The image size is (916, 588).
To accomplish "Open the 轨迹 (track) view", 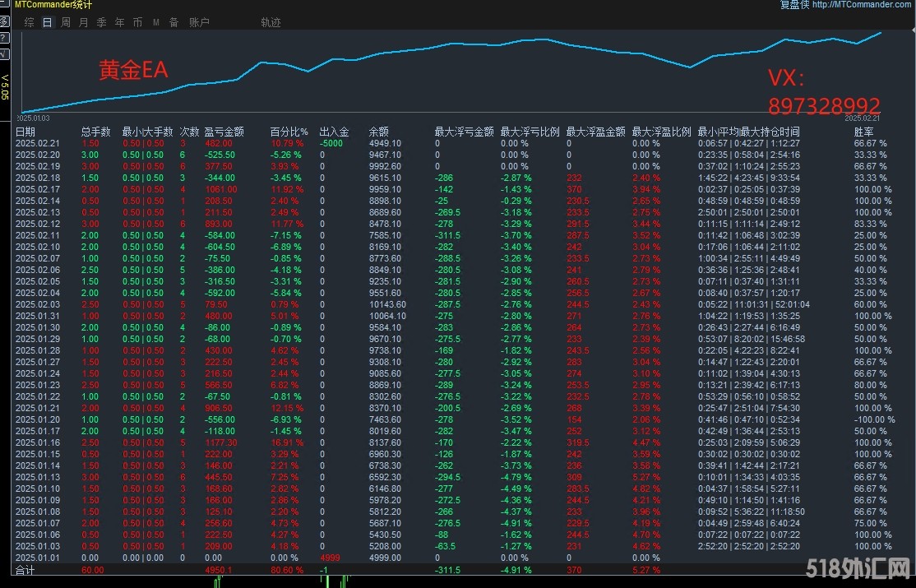I will click(x=271, y=22).
